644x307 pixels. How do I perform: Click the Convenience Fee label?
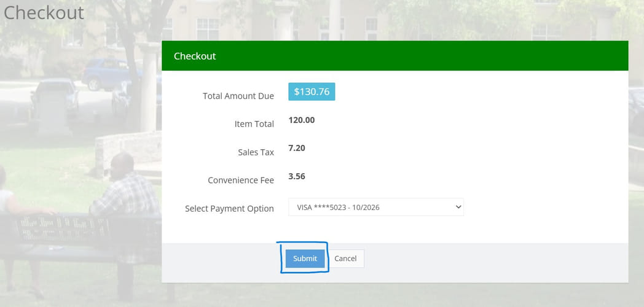[241, 181]
